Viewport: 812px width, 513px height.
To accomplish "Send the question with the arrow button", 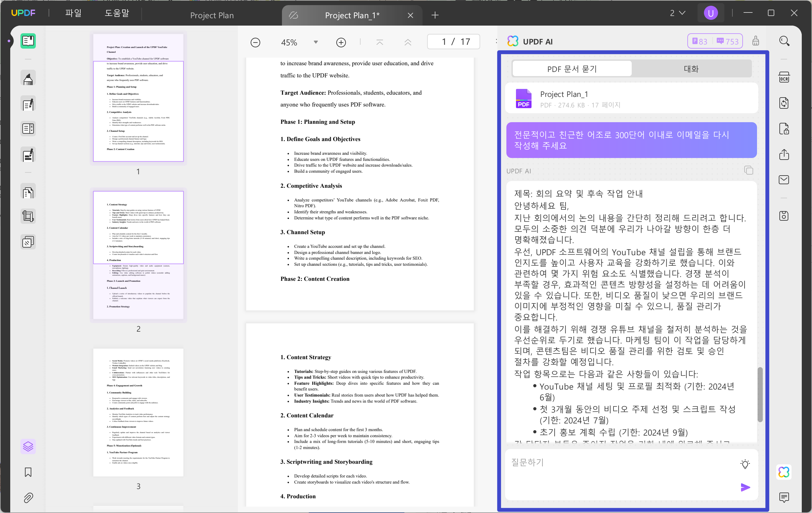I will pyautogui.click(x=745, y=487).
